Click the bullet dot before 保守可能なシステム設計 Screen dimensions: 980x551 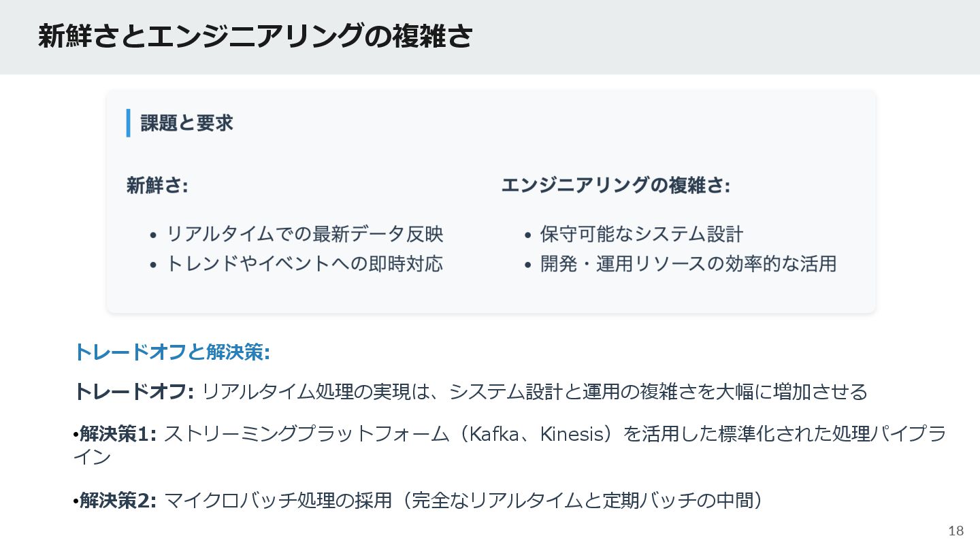tap(527, 235)
